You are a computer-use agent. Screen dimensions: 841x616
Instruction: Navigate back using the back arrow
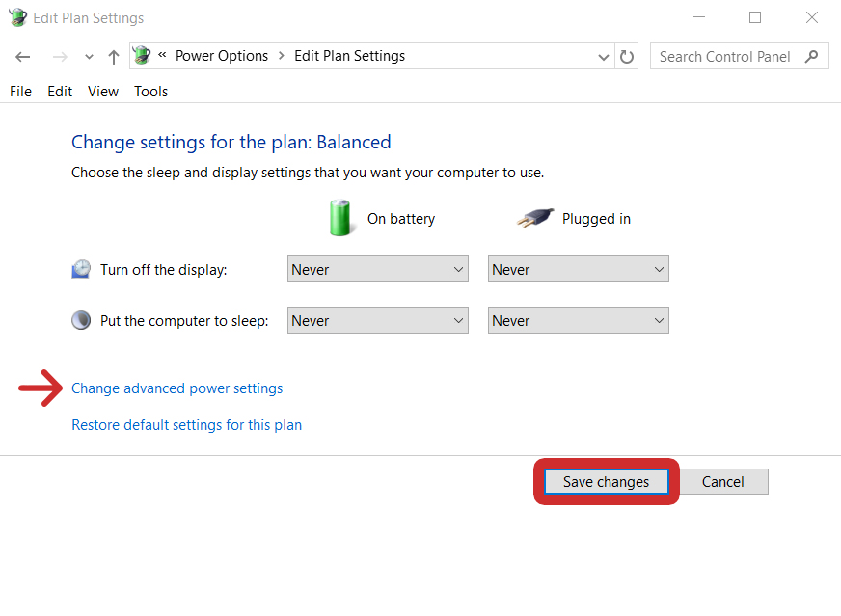[22, 56]
